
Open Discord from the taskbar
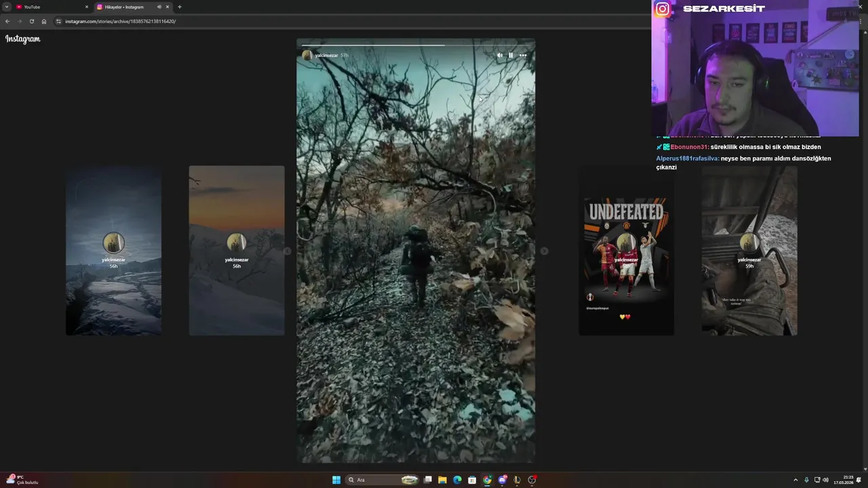[x=502, y=480]
